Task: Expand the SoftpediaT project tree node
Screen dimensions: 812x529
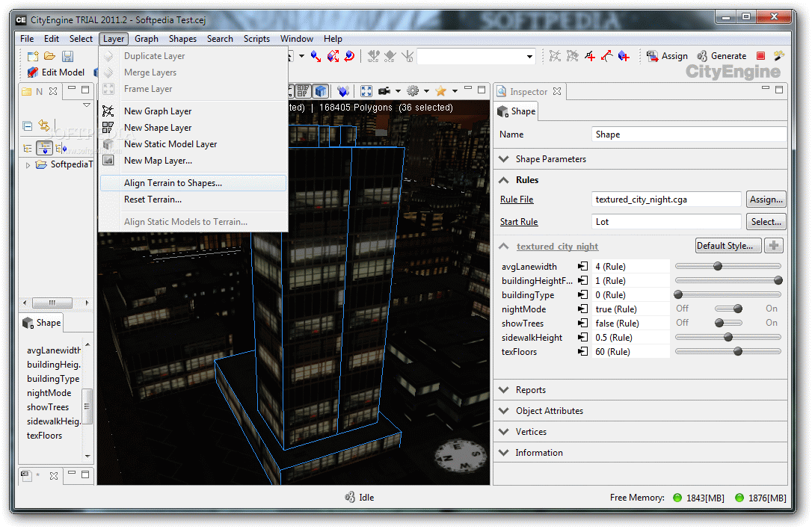Action: 28,165
